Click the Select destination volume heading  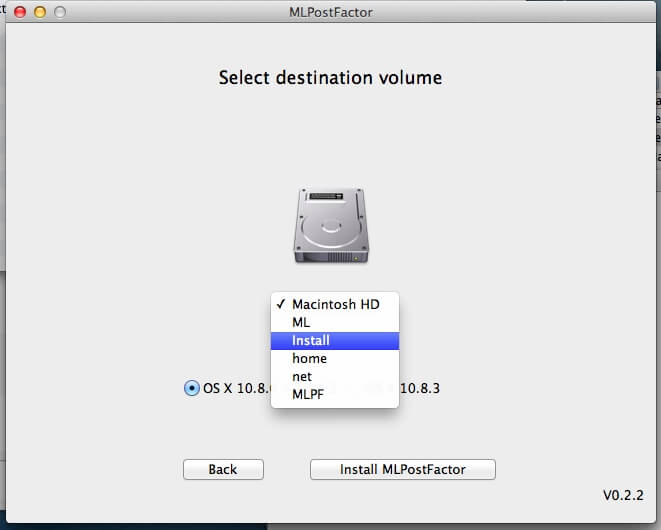click(330, 78)
